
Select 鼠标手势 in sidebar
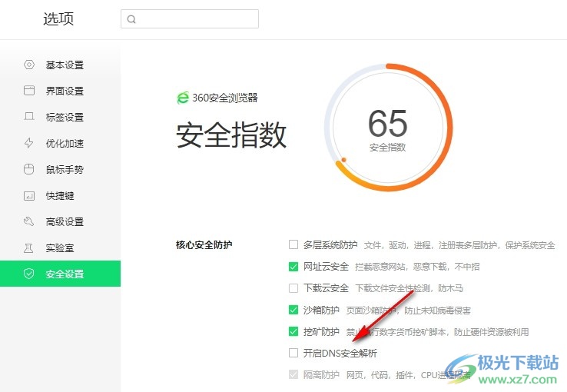click(x=60, y=169)
